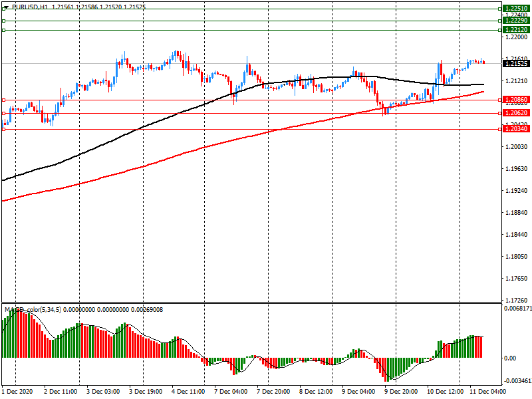Click the 1.18050 value on the price scale

(x=517, y=257)
